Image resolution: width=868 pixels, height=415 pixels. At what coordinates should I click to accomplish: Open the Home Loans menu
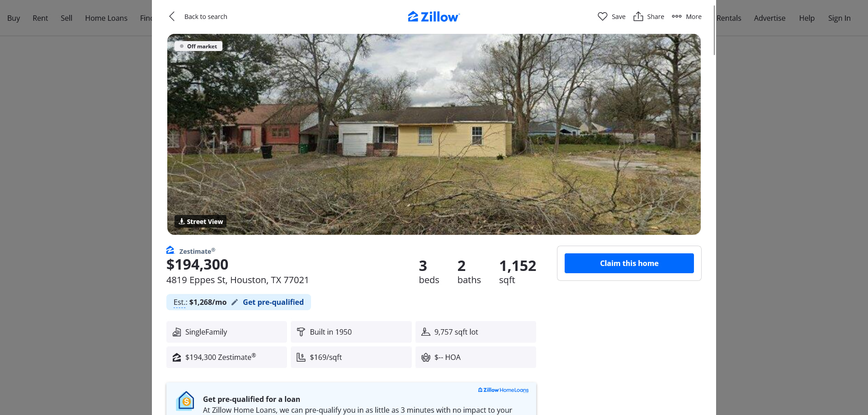click(x=106, y=18)
